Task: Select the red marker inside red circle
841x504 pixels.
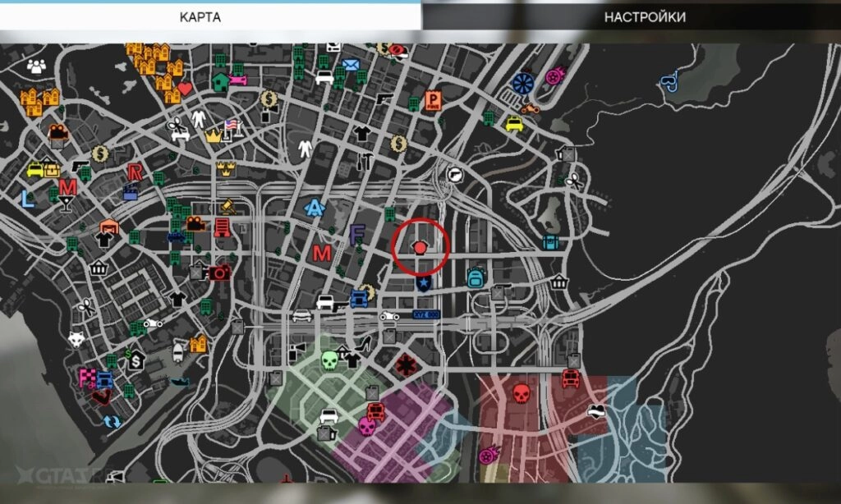Action: pyautogui.click(x=420, y=247)
